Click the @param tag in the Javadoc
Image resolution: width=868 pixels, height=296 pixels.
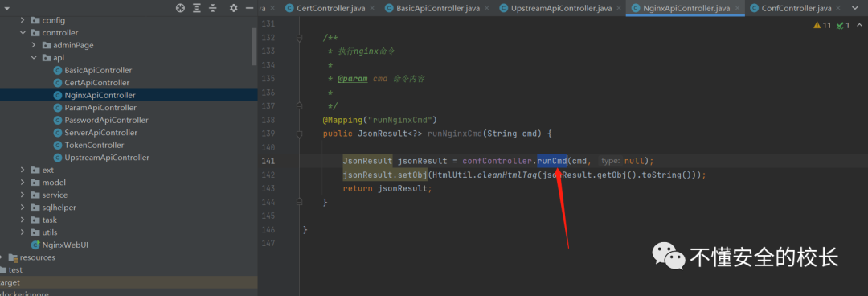(x=353, y=79)
